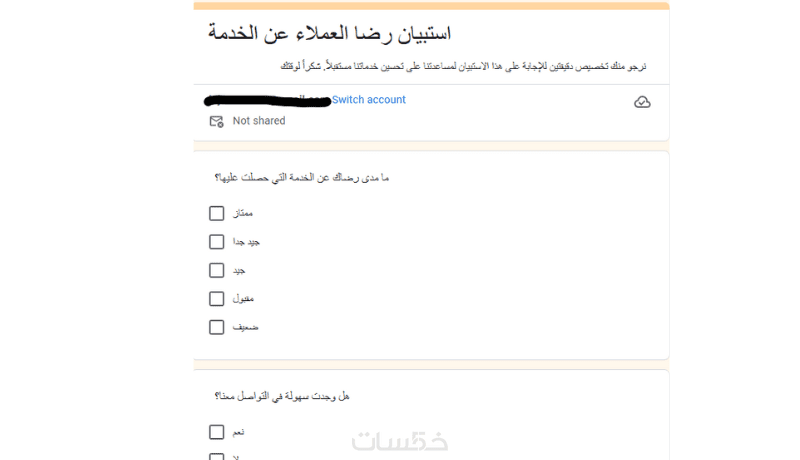The image size is (800, 460).
Task: Click the blacked-out account email
Action: 267,100
